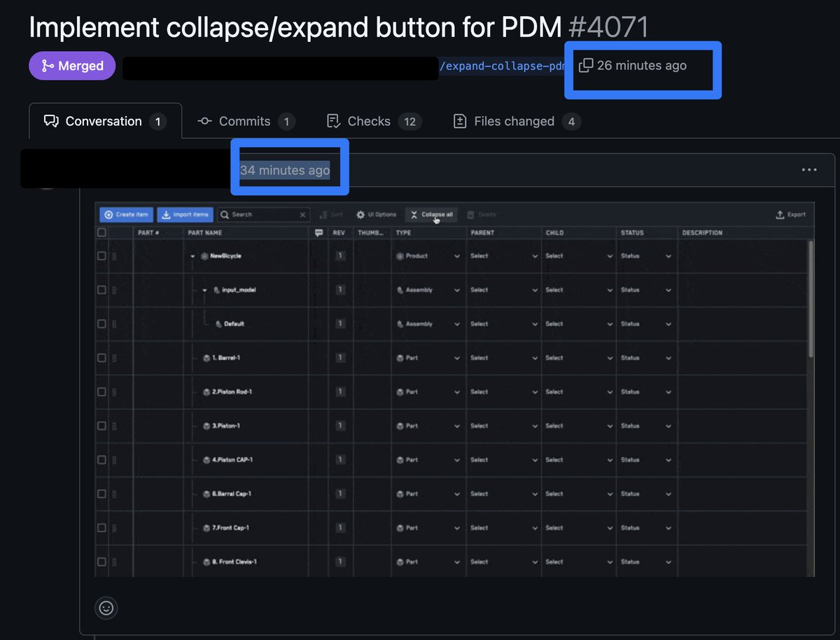840x640 pixels.
Task: Click the greyed-out Delete button
Action: [x=482, y=215]
